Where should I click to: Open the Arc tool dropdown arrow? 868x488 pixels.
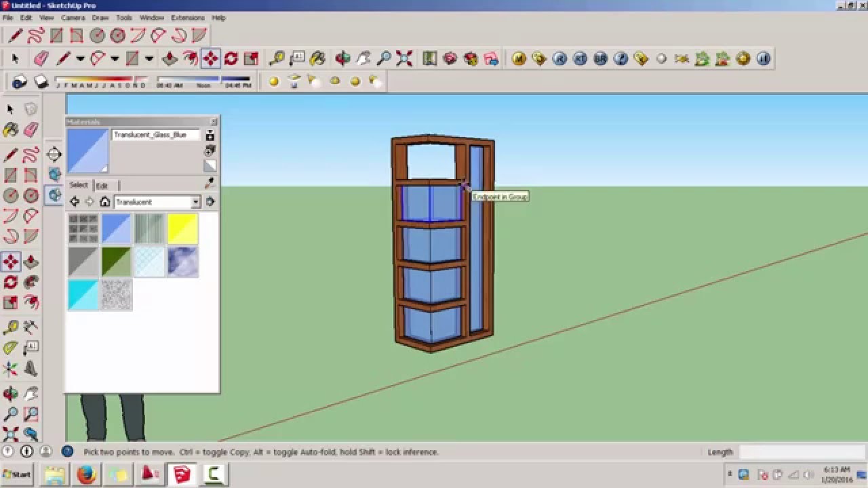(x=115, y=59)
